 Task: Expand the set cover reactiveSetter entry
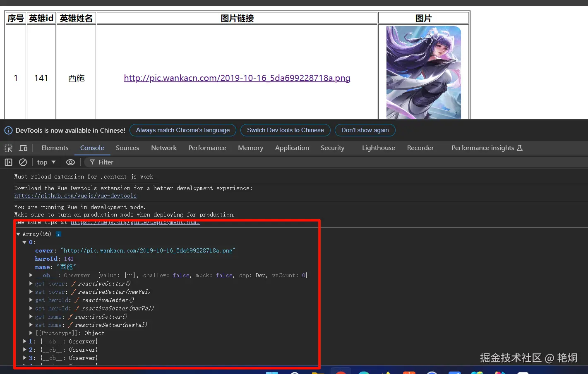[x=31, y=292]
